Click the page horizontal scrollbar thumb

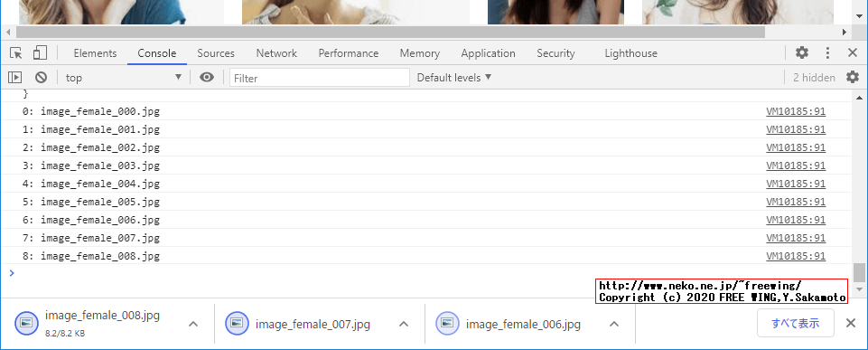pyautogui.click(x=391, y=33)
